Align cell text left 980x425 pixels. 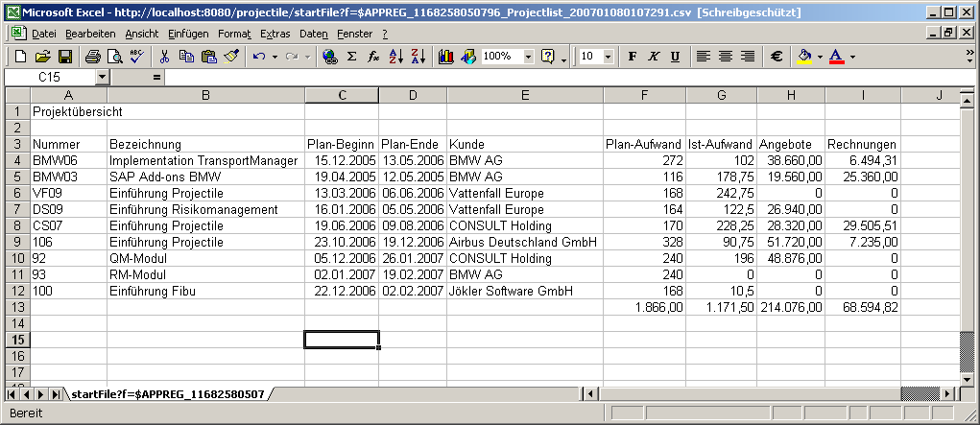coord(704,57)
